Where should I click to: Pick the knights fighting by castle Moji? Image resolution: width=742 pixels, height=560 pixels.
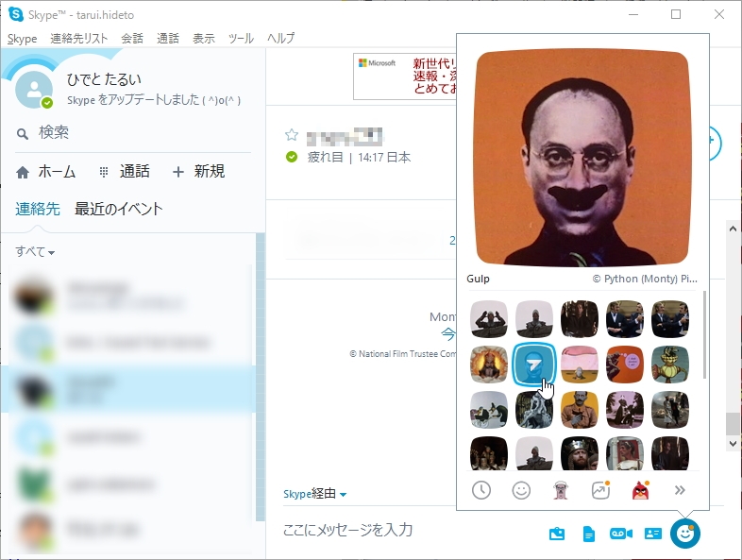tap(670, 410)
